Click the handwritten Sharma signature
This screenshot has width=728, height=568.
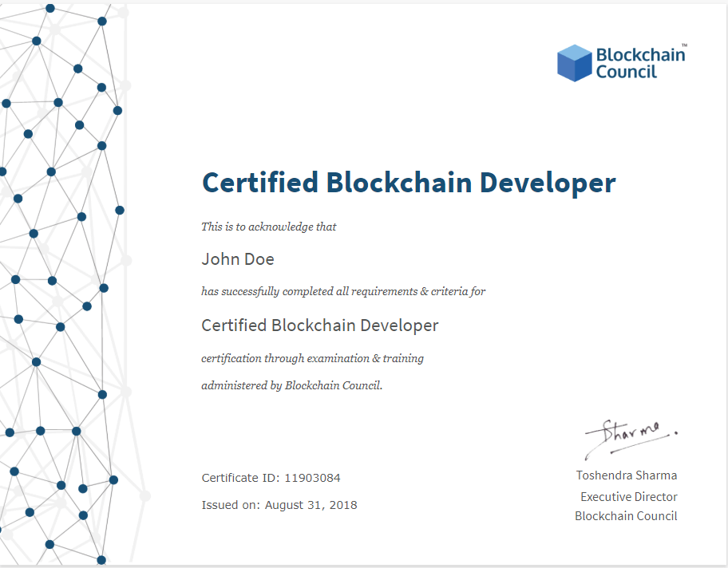(629, 436)
